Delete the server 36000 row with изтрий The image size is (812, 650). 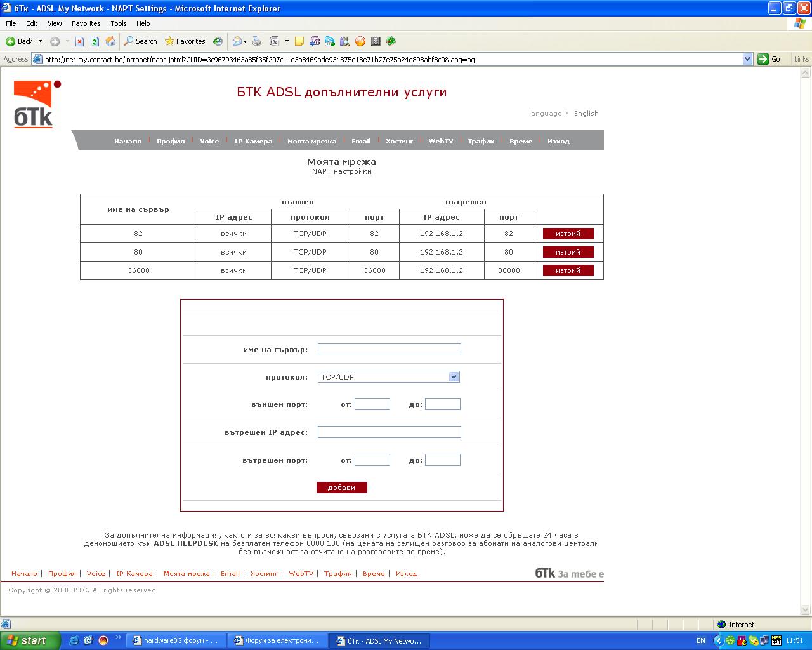pyautogui.click(x=568, y=270)
